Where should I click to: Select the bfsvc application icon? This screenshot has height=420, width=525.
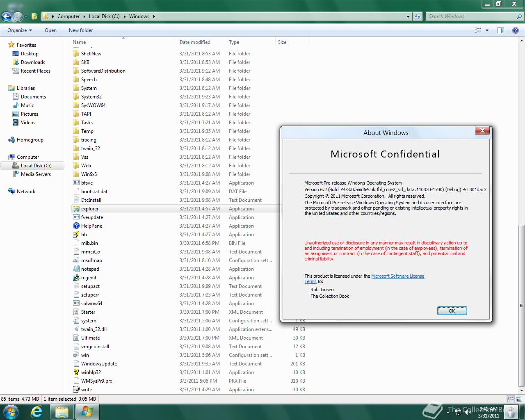(x=76, y=183)
